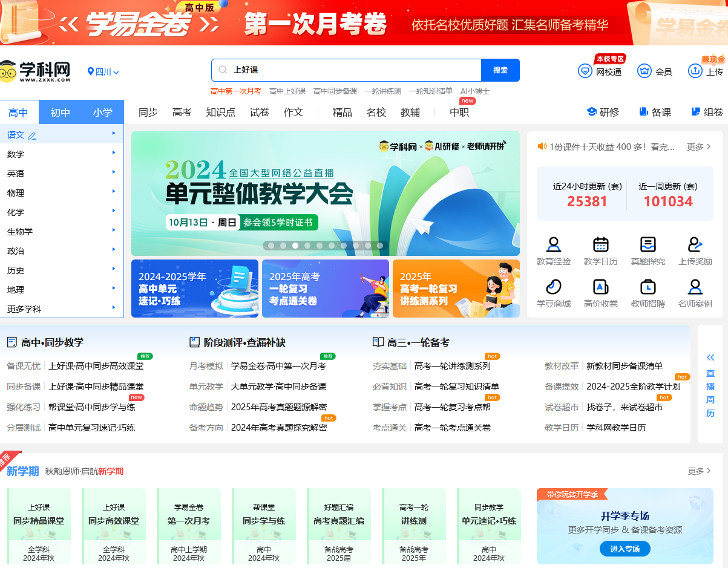Click the 研修 graduation cap icon

coord(592,112)
